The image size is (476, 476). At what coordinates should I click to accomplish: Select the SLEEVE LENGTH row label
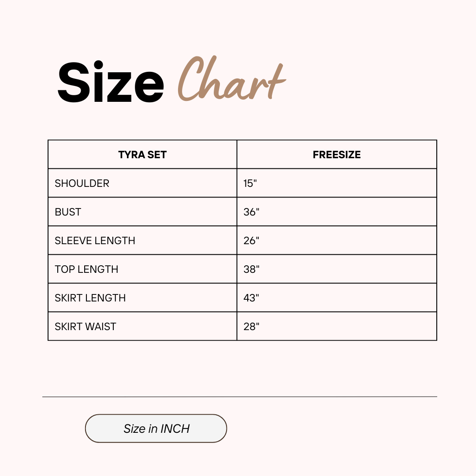click(95, 241)
